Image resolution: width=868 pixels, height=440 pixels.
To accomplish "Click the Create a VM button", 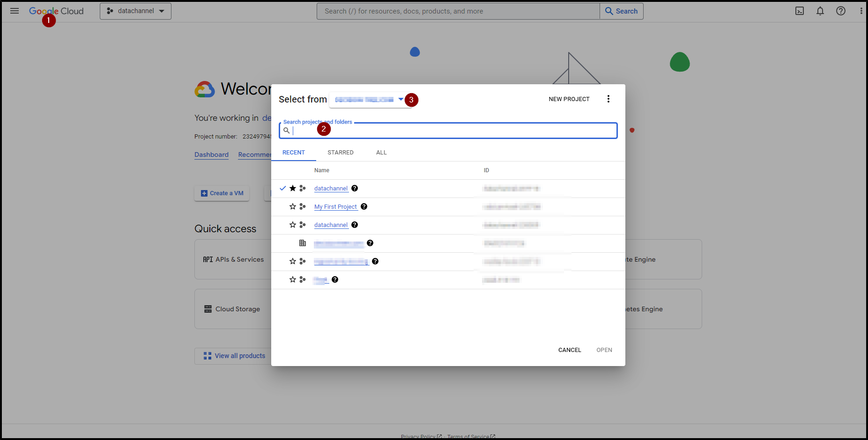I will point(222,193).
